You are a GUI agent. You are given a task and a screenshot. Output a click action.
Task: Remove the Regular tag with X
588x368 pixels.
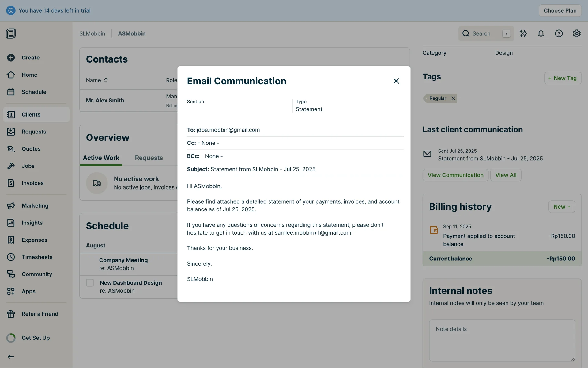(x=453, y=98)
